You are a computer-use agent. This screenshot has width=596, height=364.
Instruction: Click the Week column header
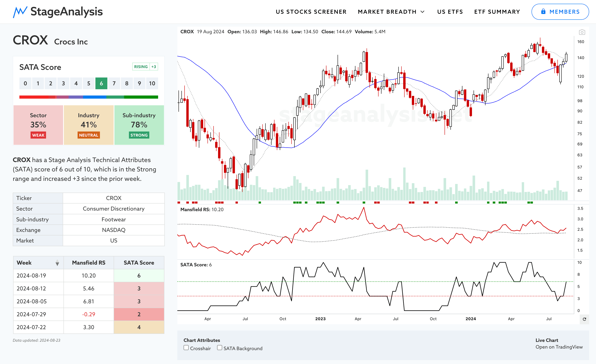coord(38,263)
